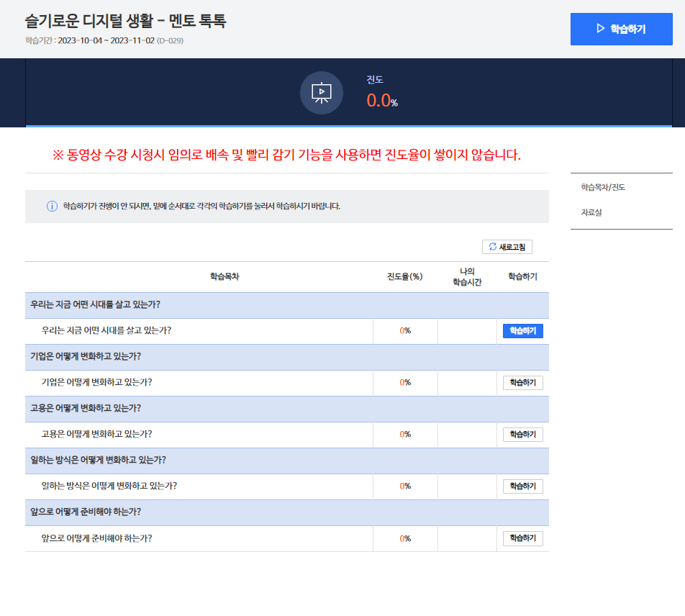Select section header 고용은 어떻게 변화하고 있는가?
The width and height of the screenshot is (685, 616).
286,409
